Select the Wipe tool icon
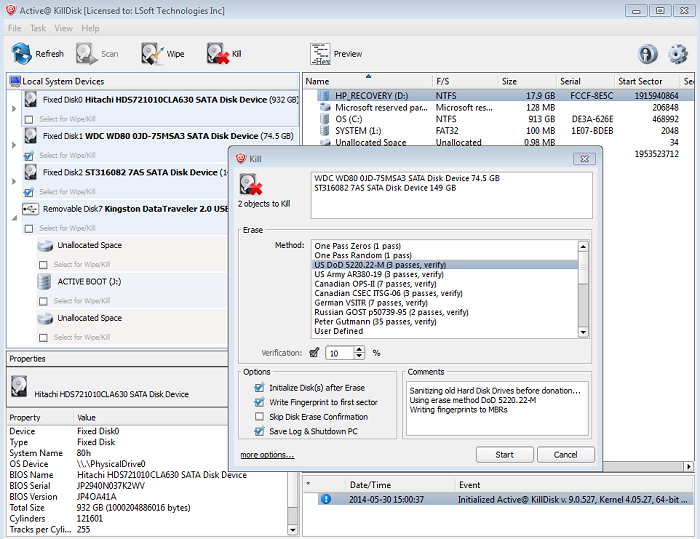This screenshot has width=700, height=539. [x=151, y=54]
